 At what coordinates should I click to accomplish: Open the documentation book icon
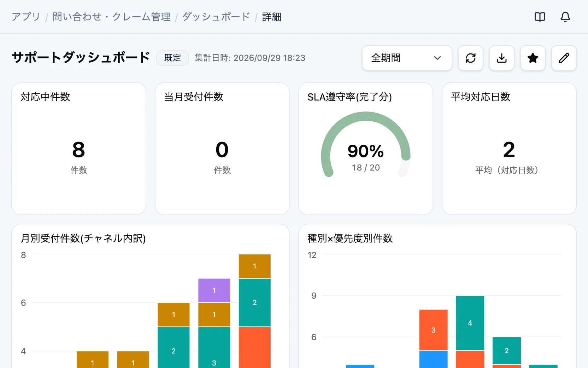point(540,17)
